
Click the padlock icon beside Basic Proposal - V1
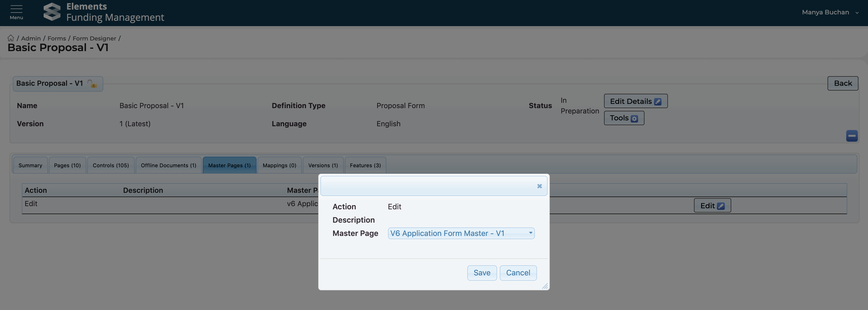pyautogui.click(x=92, y=84)
